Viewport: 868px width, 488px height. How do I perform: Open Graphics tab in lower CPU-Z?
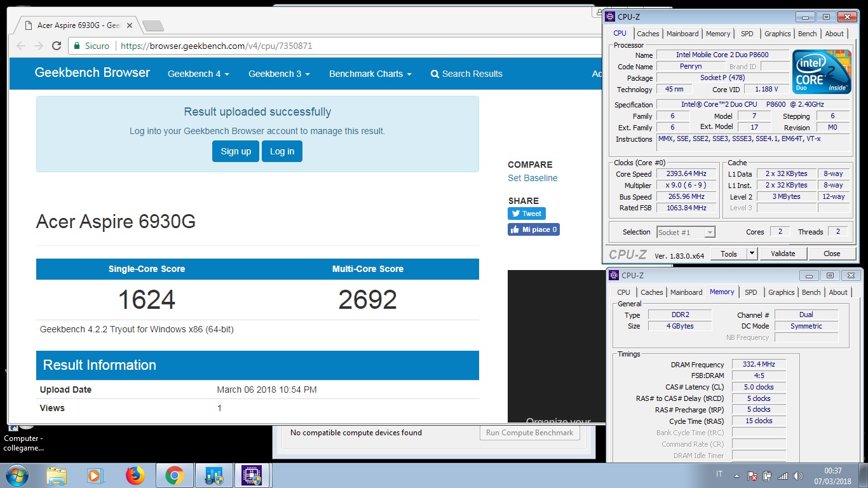click(782, 292)
